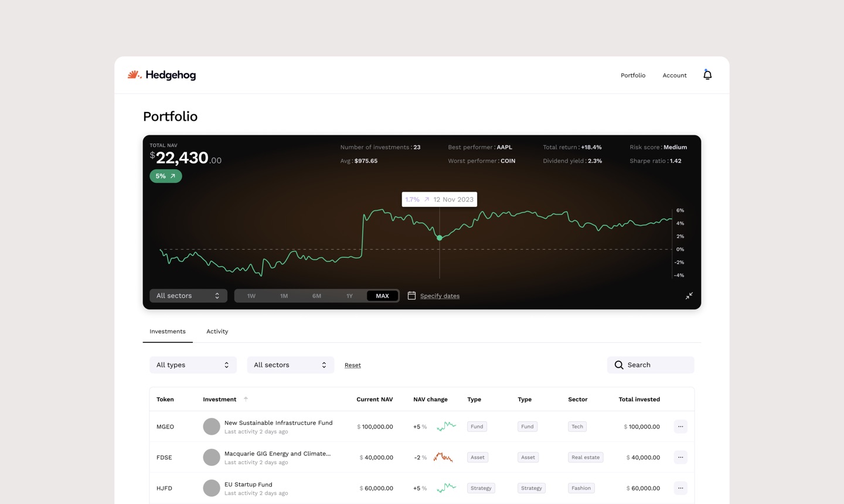Click the calendar icon beside Specify dates
844x504 pixels.
click(411, 296)
